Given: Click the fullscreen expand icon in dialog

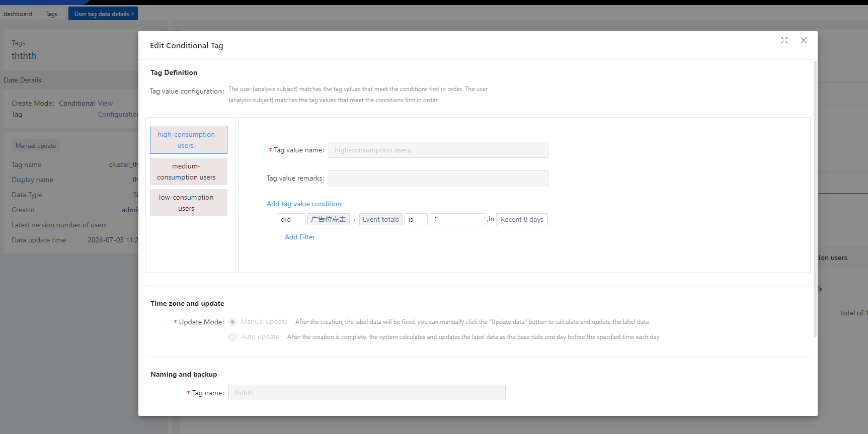Looking at the screenshot, I should 784,40.
